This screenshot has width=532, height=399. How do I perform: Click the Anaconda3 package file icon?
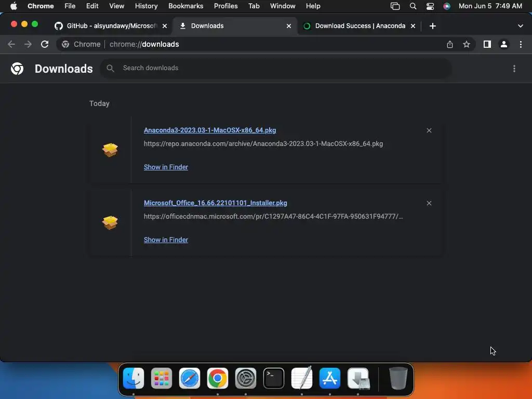110,150
